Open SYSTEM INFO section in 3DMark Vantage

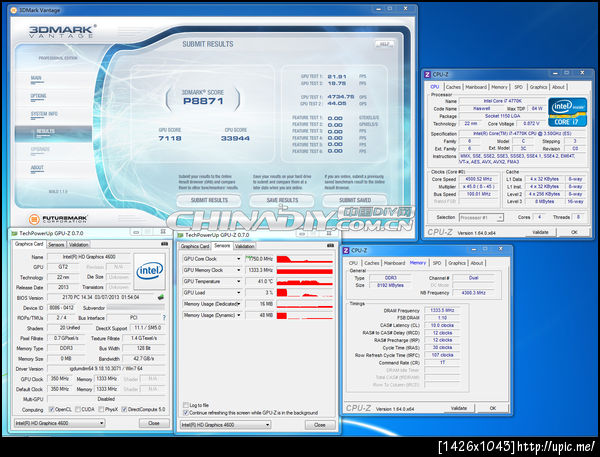pyautogui.click(x=44, y=114)
